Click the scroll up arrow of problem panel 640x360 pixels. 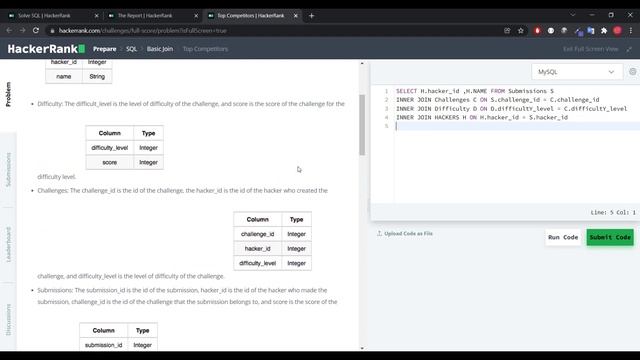click(362, 63)
